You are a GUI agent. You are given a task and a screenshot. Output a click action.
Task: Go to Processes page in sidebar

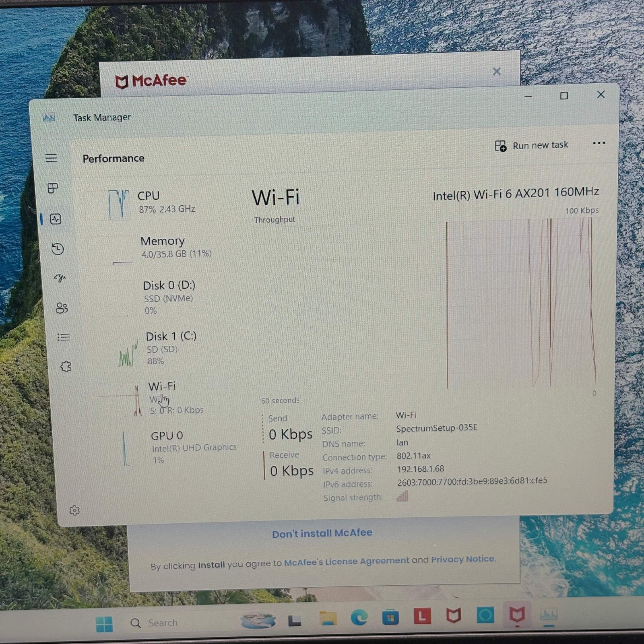coord(53,188)
